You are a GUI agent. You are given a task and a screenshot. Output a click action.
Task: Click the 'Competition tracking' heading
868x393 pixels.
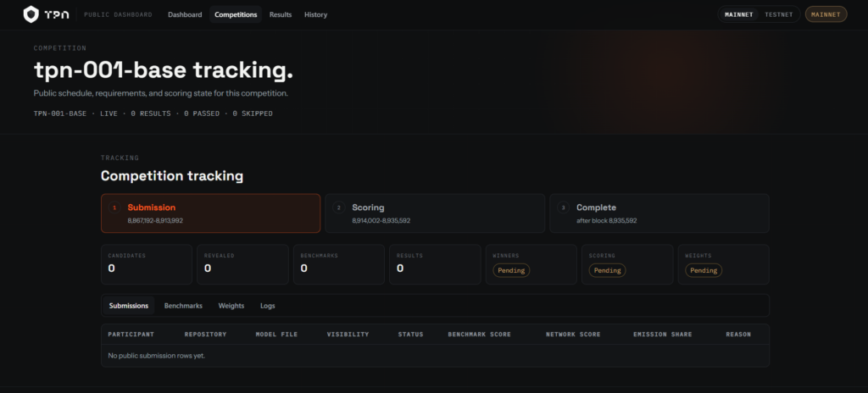tap(172, 176)
